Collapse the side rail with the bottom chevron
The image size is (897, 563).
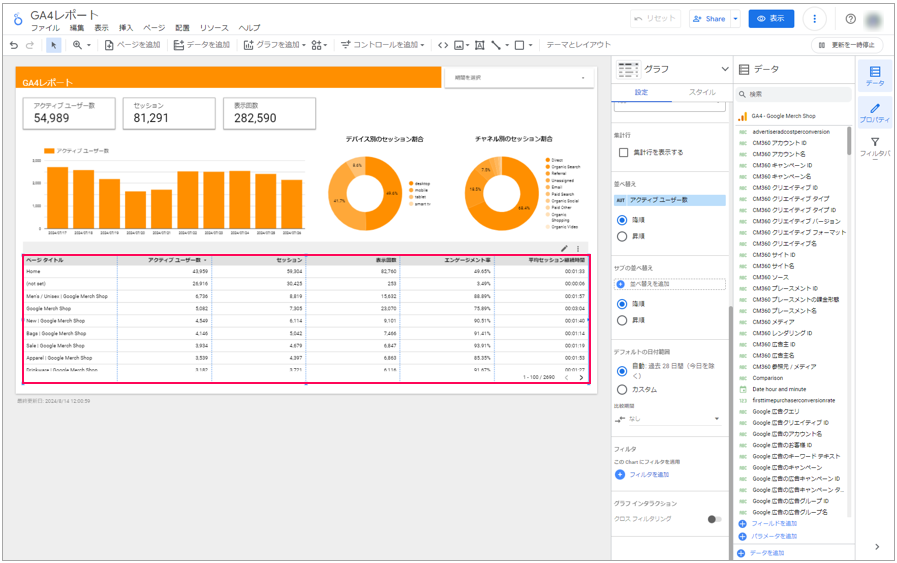(x=877, y=547)
